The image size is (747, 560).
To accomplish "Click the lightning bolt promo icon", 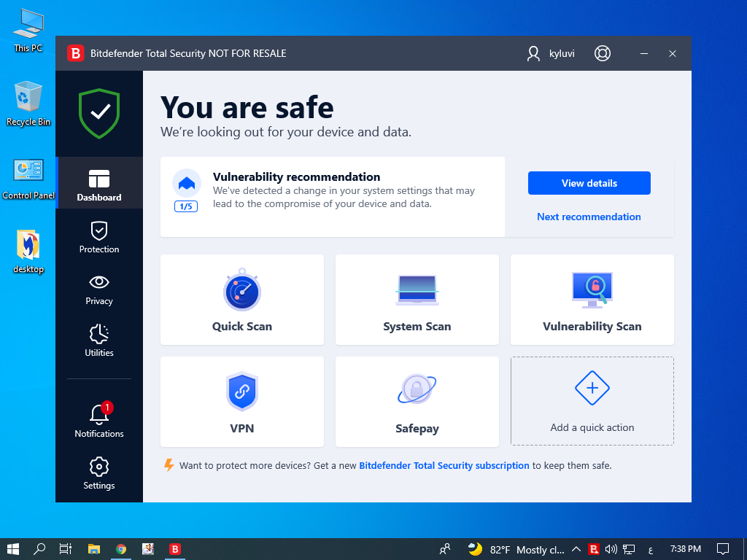I will 169,464.
